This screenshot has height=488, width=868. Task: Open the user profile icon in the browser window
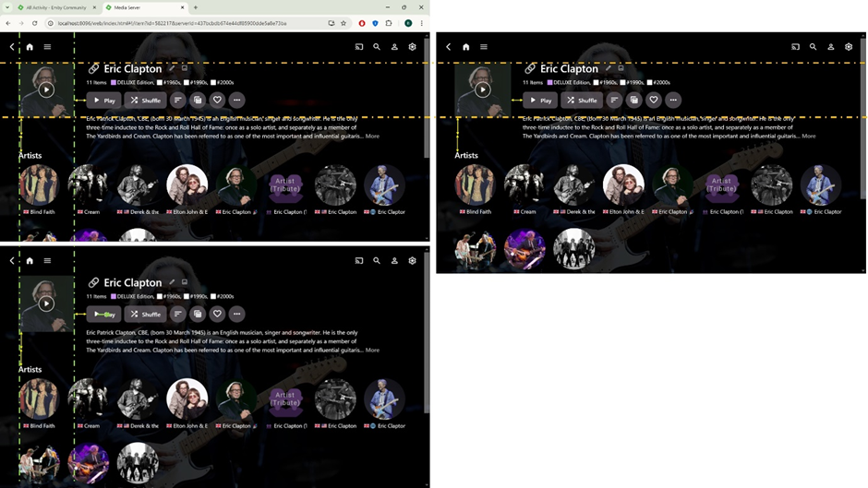[394, 47]
